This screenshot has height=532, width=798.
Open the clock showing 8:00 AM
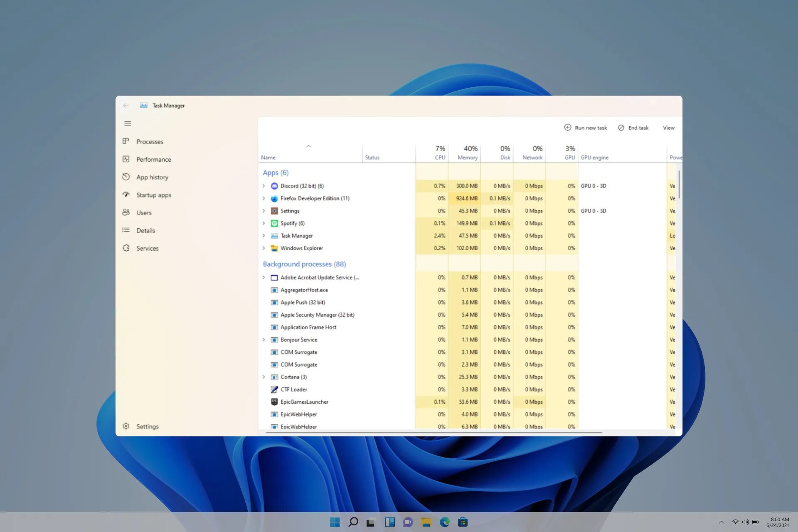coord(778,522)
